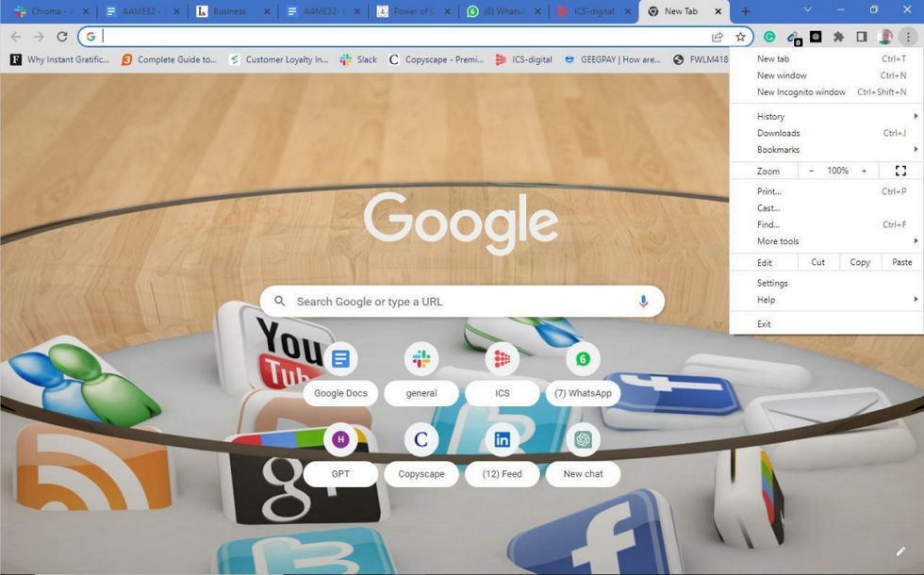
Task: Add a new tab with the plus button
Action: 746,11
